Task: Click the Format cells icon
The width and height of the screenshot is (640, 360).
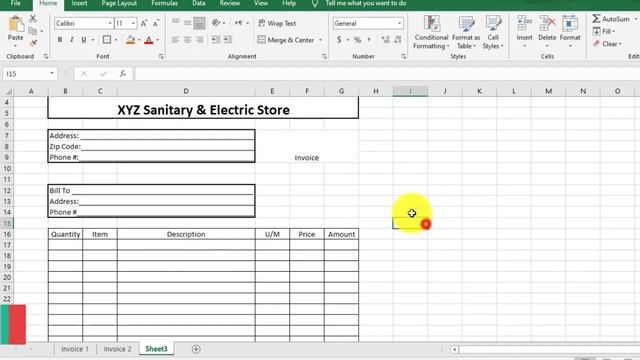Action: click(570, 24)
